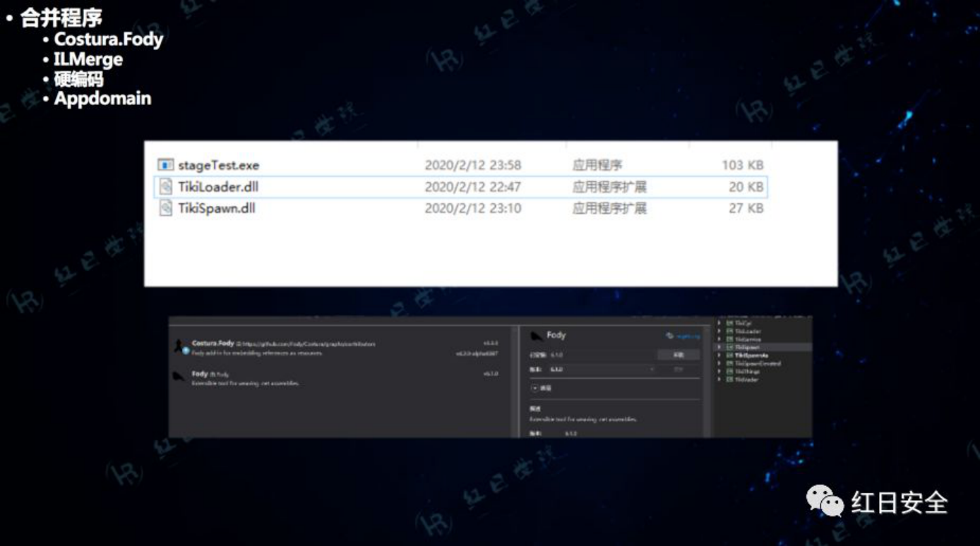Image resolution: width=980 pixels, height=546 pixels.
Task: Click the v6.1.0 version of Fody entry
Action: (491, 374)
